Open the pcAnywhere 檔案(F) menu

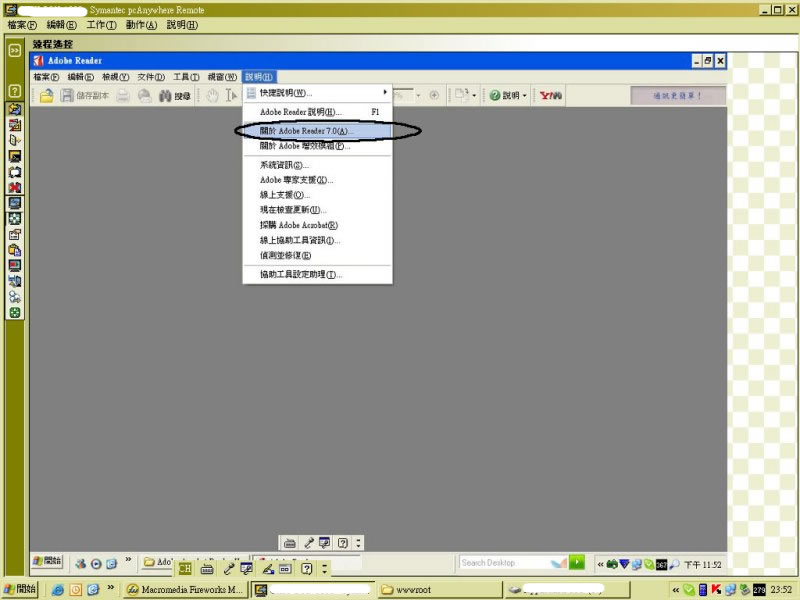pyautogui.click(x=22, y=25)
